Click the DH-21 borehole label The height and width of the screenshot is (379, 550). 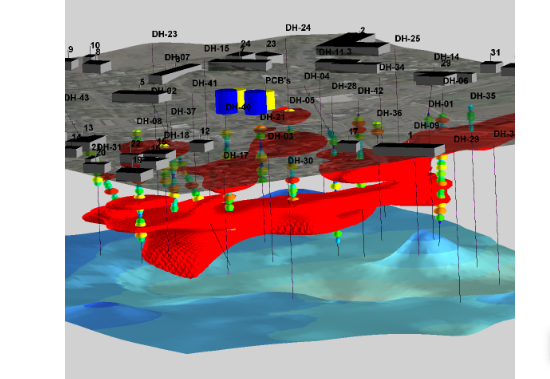[x=273, y=117]
